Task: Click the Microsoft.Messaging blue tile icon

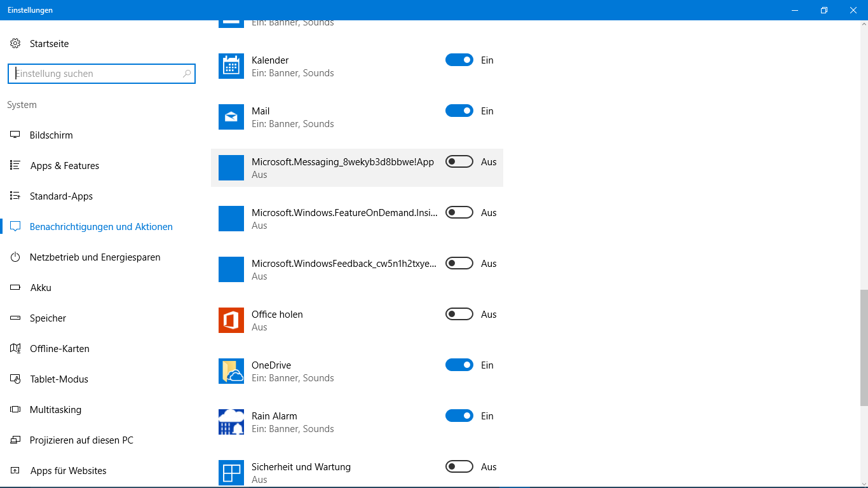Action: coord(231,168)
